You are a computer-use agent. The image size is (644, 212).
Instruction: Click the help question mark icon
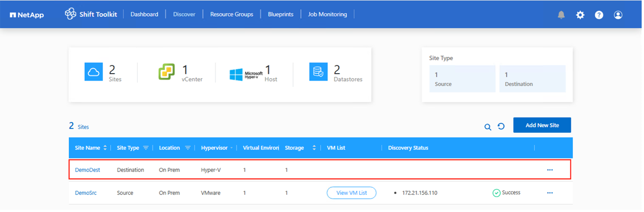pos(599,15)
